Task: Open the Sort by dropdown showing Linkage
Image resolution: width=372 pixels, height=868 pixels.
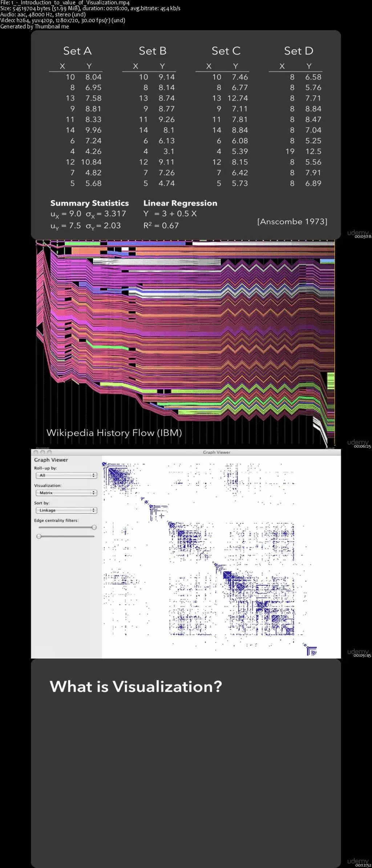Action: point(66,510)
